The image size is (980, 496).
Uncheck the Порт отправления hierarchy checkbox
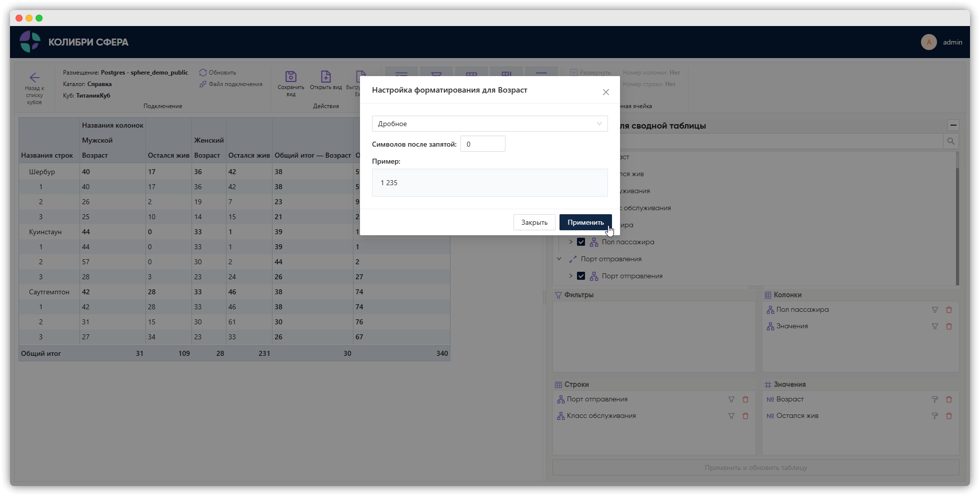pos(581,276)
